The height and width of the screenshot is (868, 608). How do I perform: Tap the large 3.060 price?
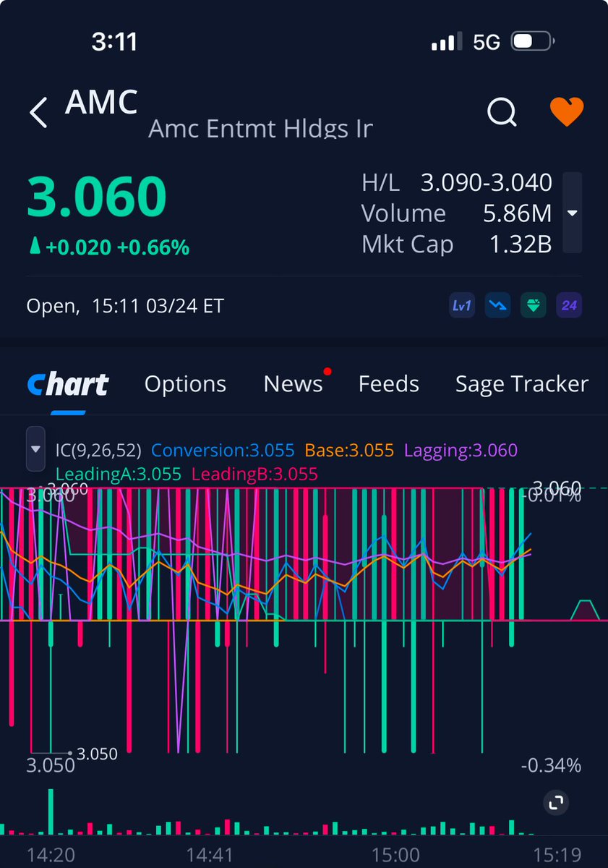[x=97, y=197]
